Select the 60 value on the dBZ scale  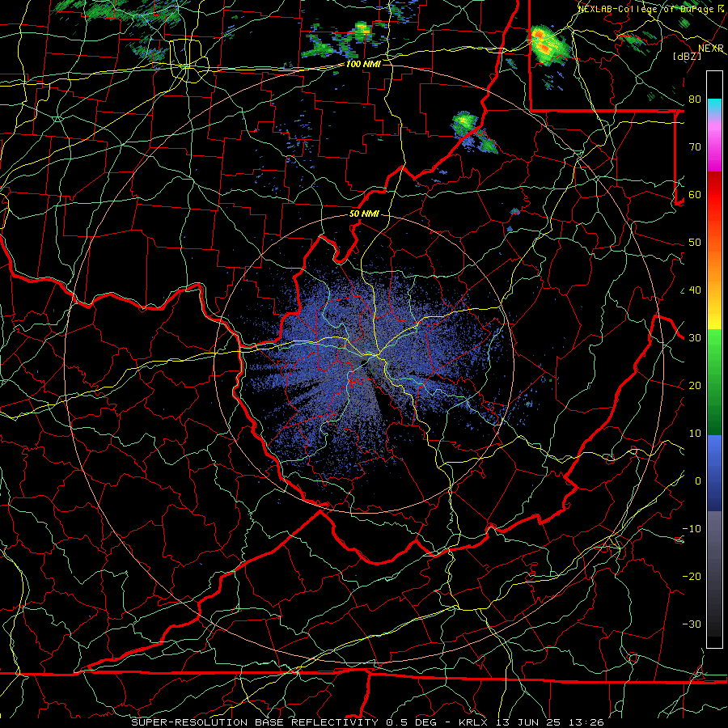pos(695,194)
